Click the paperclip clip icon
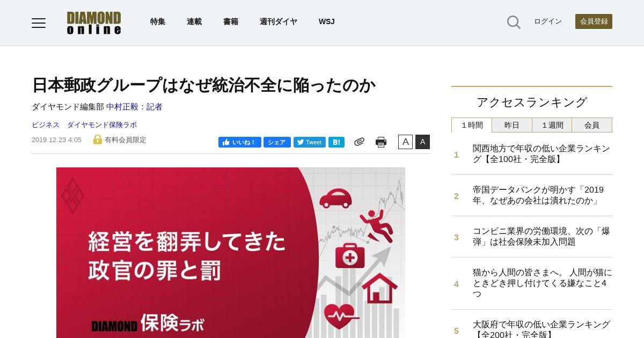The width and height of the screenshot is (644, 338). pyautogui.click(x=359, y=142)
